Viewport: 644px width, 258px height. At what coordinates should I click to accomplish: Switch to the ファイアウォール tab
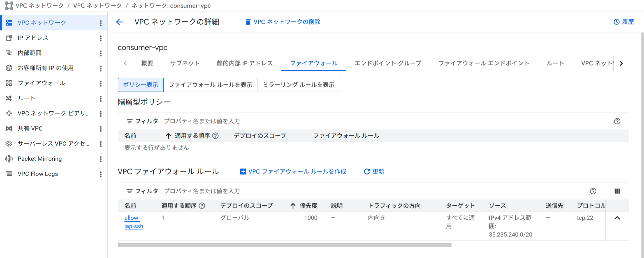click(x=314, y=63)
